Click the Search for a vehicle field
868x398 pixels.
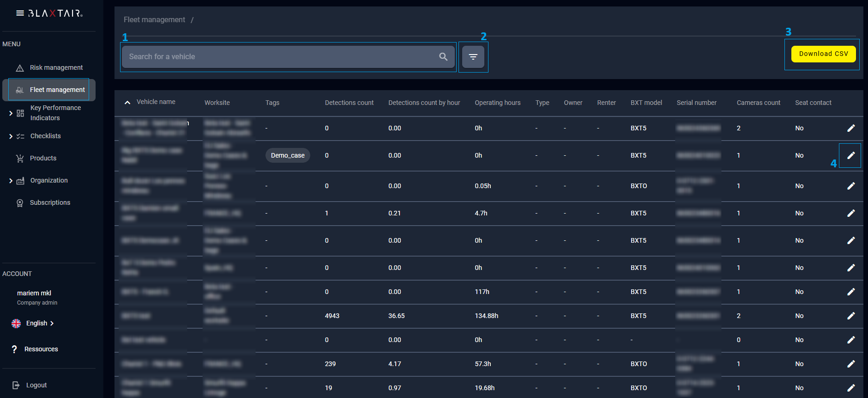277,56
